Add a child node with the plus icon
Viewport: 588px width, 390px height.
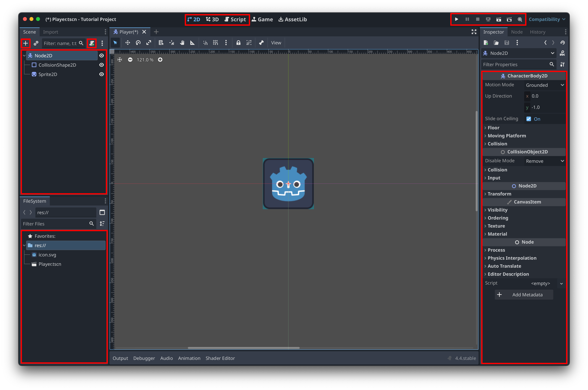point(26,43)
